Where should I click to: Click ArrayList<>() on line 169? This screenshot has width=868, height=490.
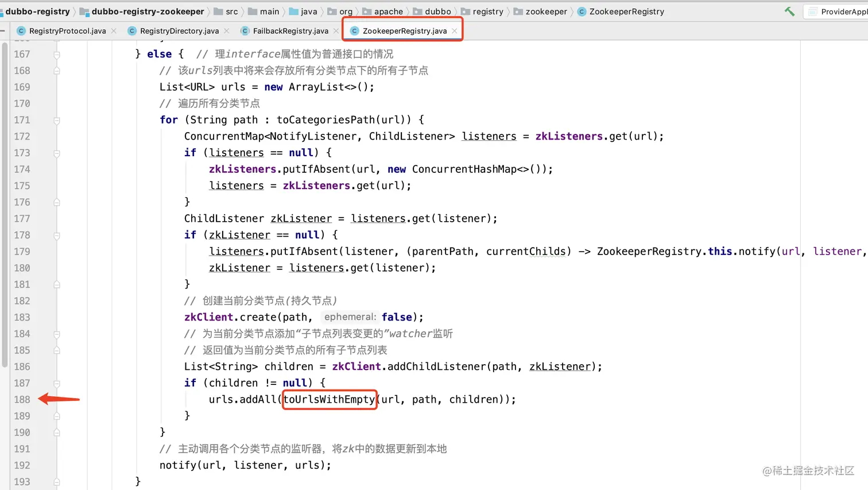pos(331,87)
